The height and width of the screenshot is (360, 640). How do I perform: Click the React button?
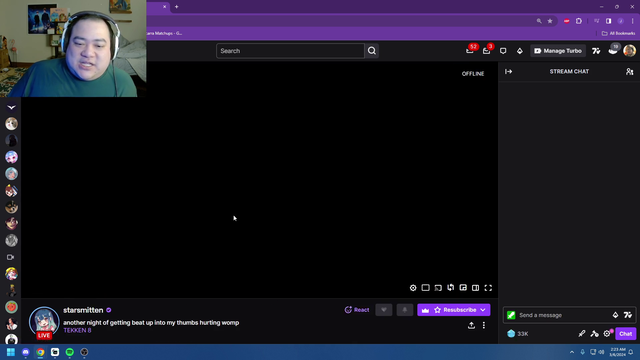click(357, 310)
